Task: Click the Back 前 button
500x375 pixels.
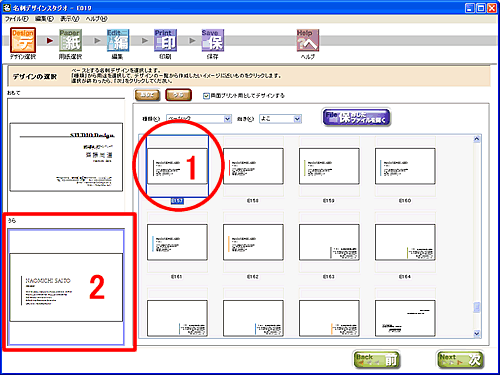Action: (x=377, y=360)
